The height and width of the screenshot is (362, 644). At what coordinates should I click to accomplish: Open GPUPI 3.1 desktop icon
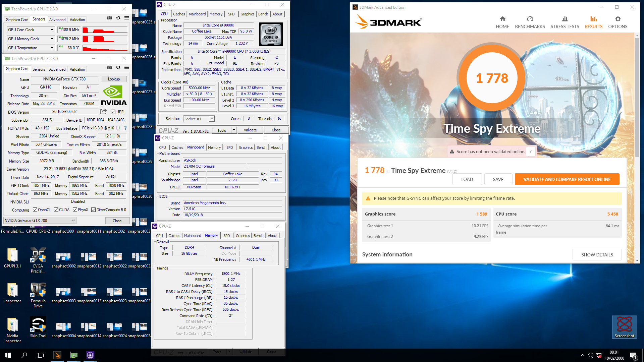pyautogui.click(x=12, y=258)
